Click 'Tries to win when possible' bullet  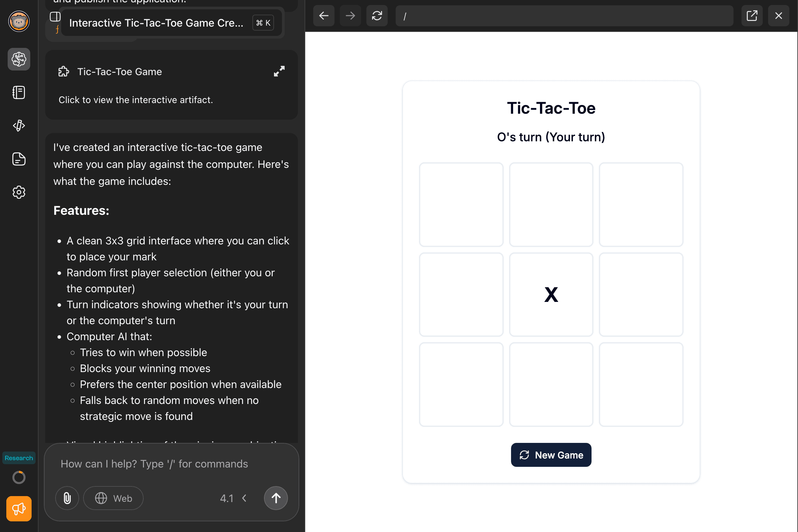(144, 352)
